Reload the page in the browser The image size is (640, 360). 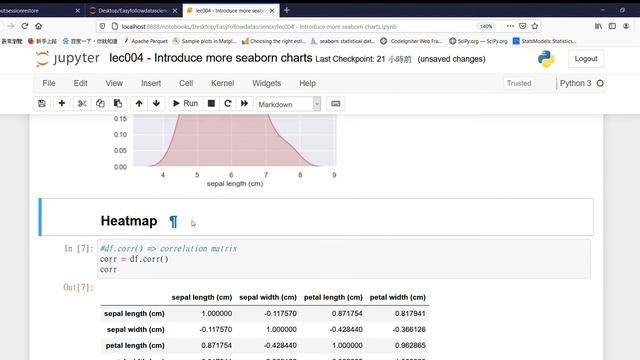tap(25, 26)
